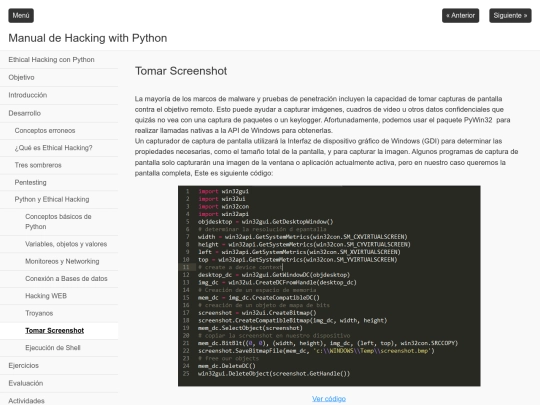Click the paragraph beginning 'La mayoría de los marcos'

[323, 115]
